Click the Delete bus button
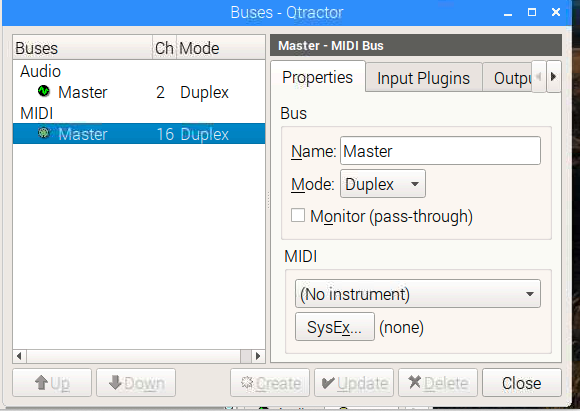 point(438,383)
